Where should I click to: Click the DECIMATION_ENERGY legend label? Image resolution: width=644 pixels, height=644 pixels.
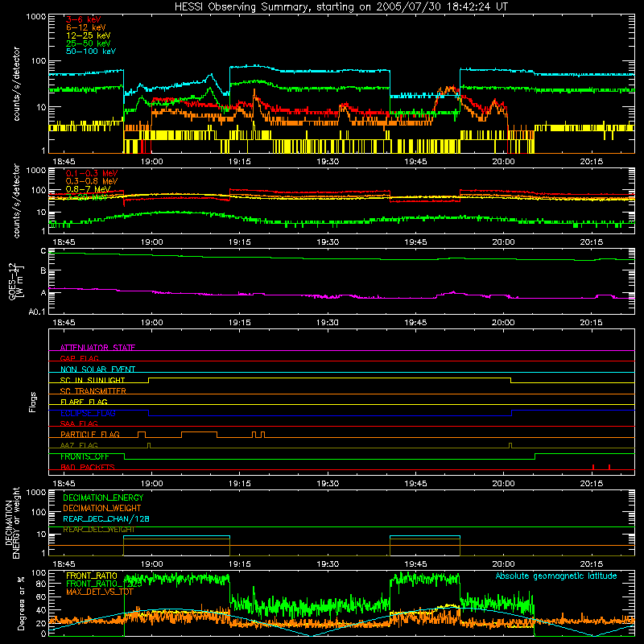tap(103, 497)
